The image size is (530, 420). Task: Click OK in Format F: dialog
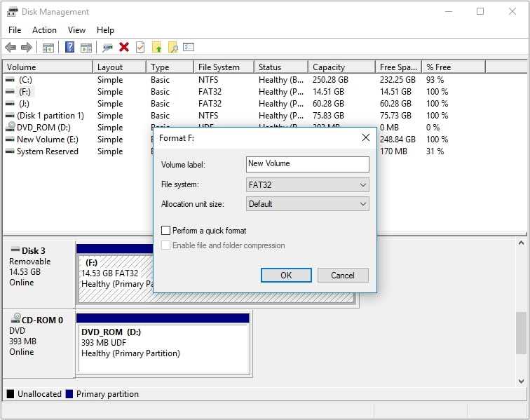[x=286, y=276]
